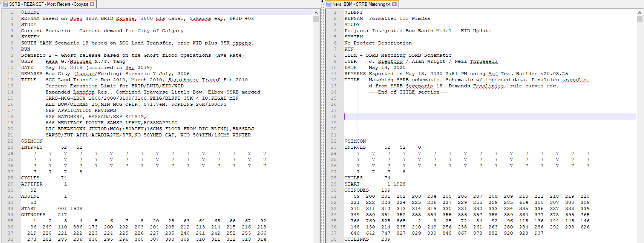Screen dimensions: 644x243
Task: Click the 'OUTLINKS 239' line in right pane
Action: [x=367, y=239]
